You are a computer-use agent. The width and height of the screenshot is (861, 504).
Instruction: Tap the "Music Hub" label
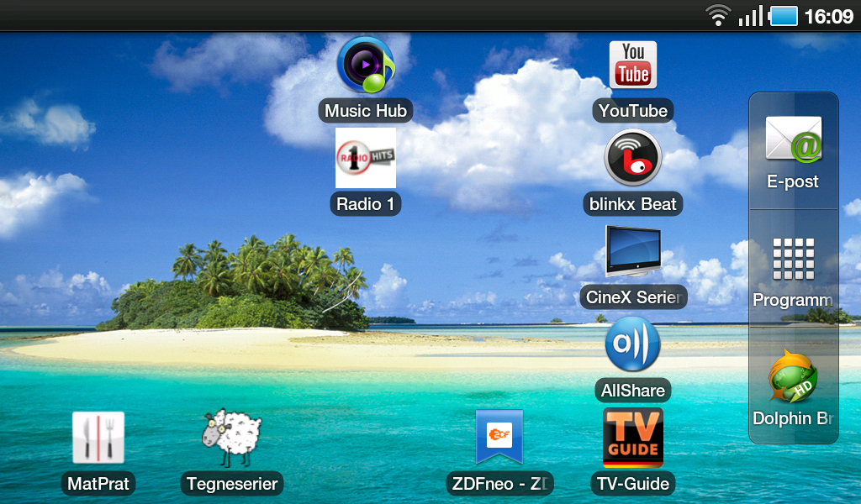[x=366, y=111]
